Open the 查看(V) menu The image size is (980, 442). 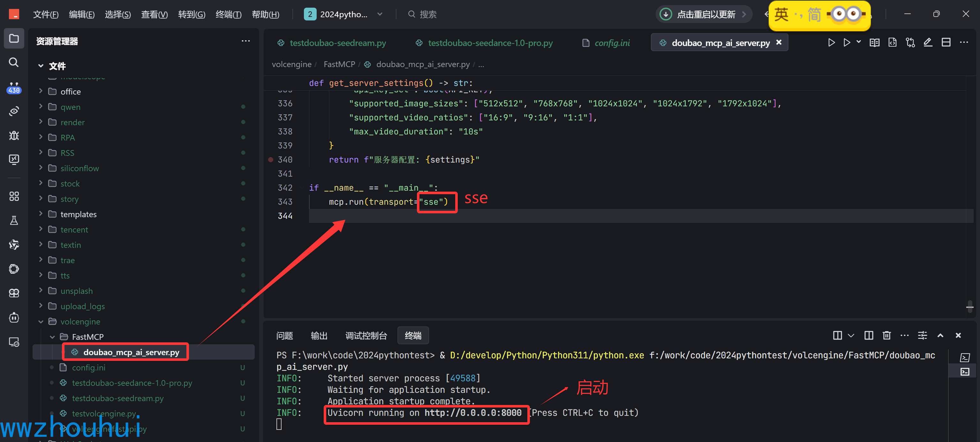click(154, 14)
